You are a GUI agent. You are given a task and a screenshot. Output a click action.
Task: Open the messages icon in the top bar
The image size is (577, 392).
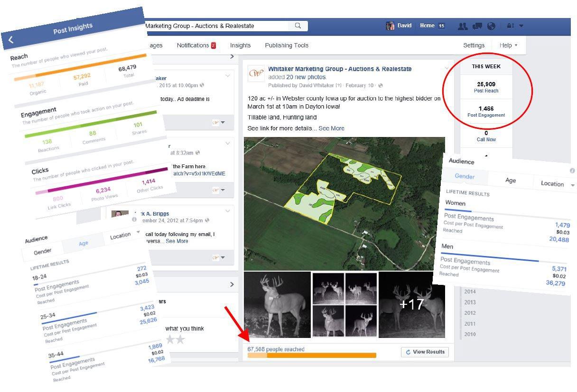pyautogui.click(x=478, y=26)
